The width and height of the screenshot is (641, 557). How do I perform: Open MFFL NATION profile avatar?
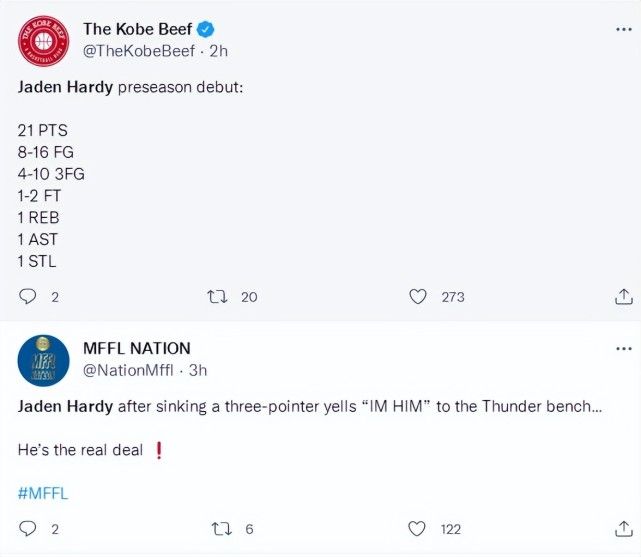43,360
